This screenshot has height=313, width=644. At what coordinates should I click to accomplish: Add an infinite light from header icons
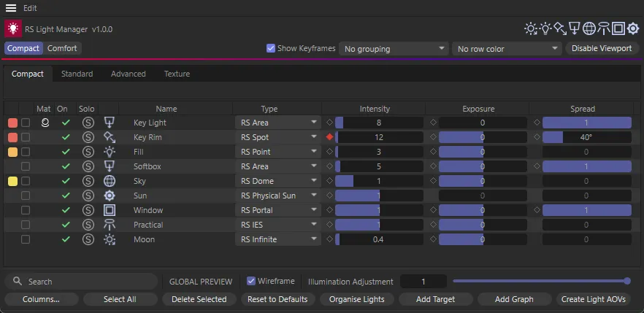tap(530, 28)
